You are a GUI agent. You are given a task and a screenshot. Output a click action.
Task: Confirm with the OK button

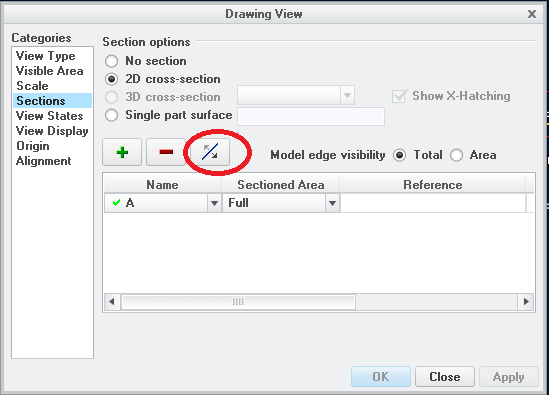tap(381, 377)
